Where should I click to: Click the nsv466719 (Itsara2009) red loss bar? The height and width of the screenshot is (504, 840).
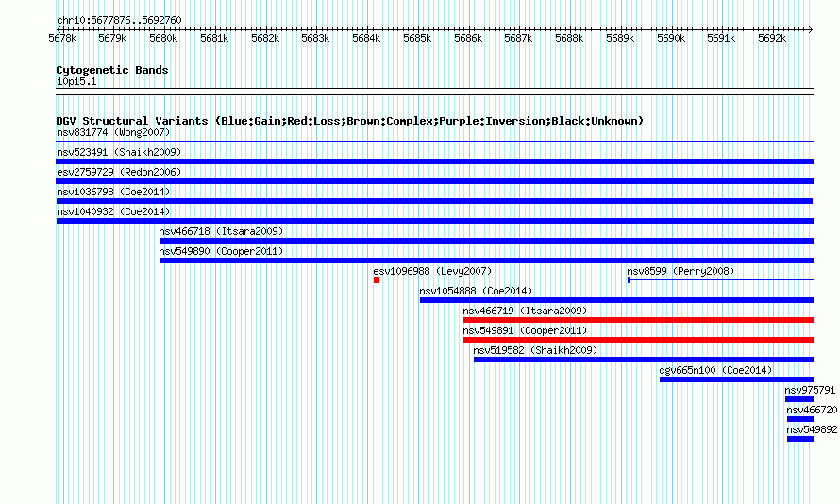point(638,320)
